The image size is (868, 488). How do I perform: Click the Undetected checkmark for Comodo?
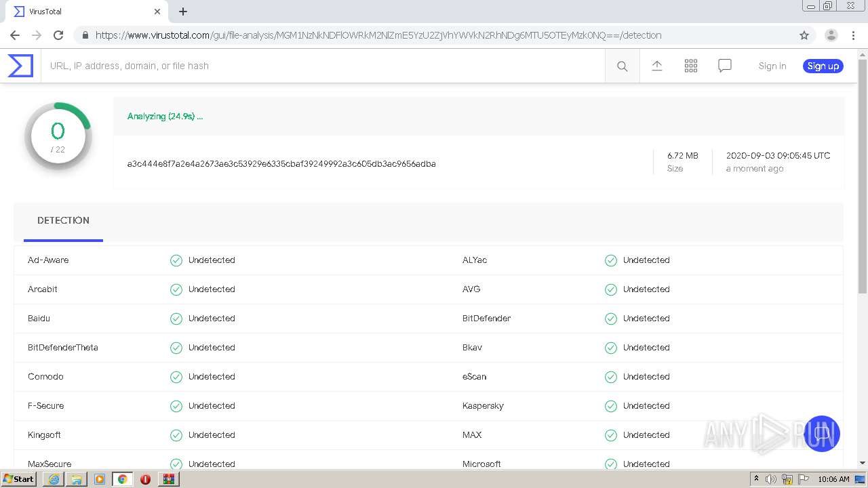[x=176, y=377]
